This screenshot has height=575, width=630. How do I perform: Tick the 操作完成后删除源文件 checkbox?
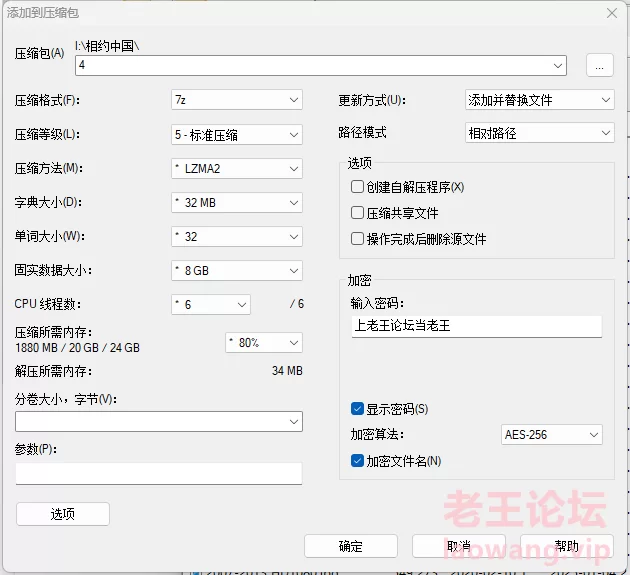point(357,239)
